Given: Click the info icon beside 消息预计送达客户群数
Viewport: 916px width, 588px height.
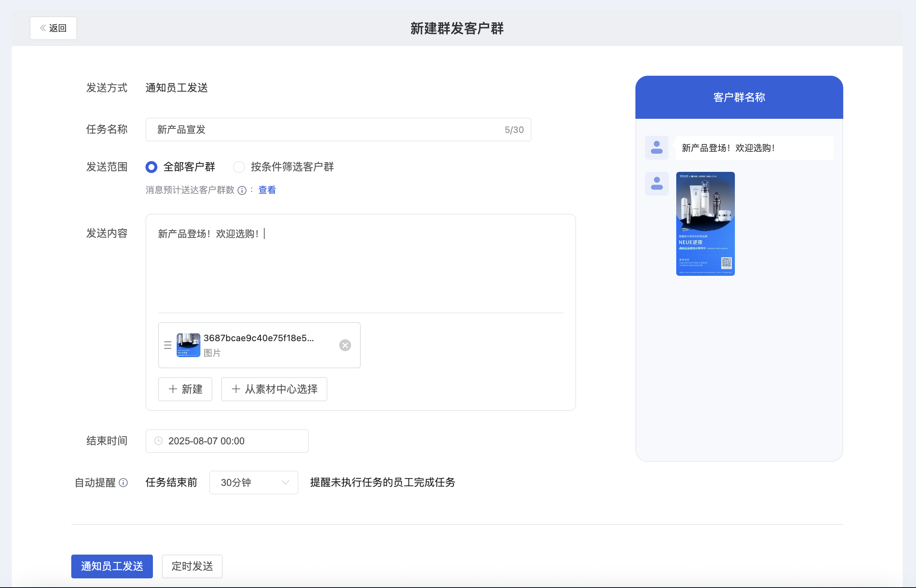Looking at the screenshot, I should point(242,190).
